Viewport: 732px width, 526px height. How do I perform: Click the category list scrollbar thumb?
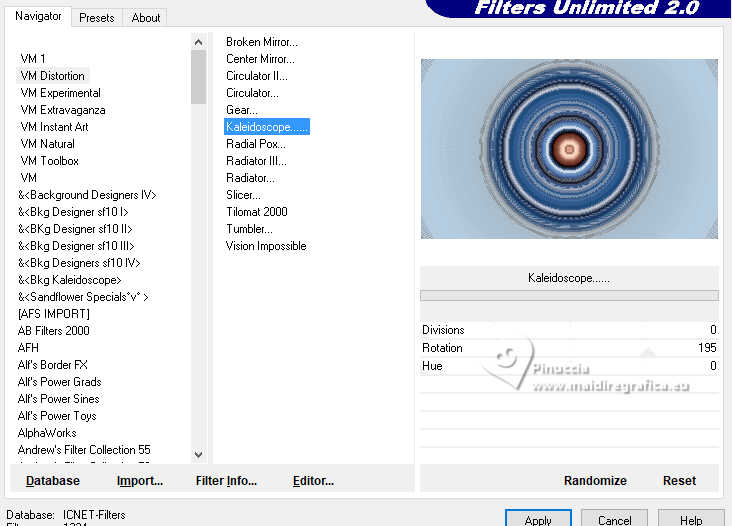pyautogui.click(x=198, y=77)
